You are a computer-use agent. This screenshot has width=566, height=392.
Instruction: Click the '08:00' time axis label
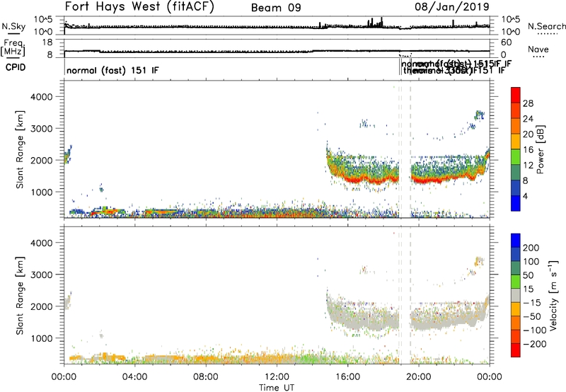(206, 377)
